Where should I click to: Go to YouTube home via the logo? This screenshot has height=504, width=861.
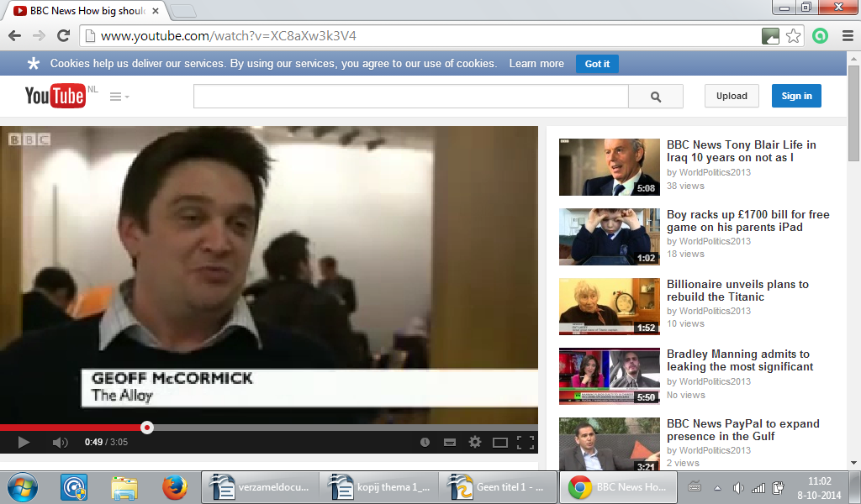tap(55, 96)
